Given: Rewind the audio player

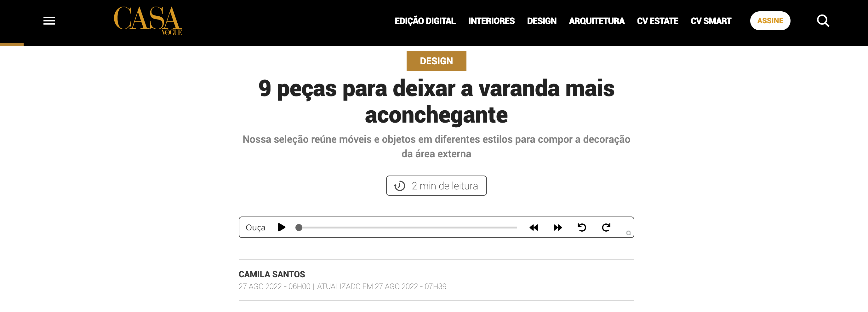Looking at the screenshot, I should (534, 228).
